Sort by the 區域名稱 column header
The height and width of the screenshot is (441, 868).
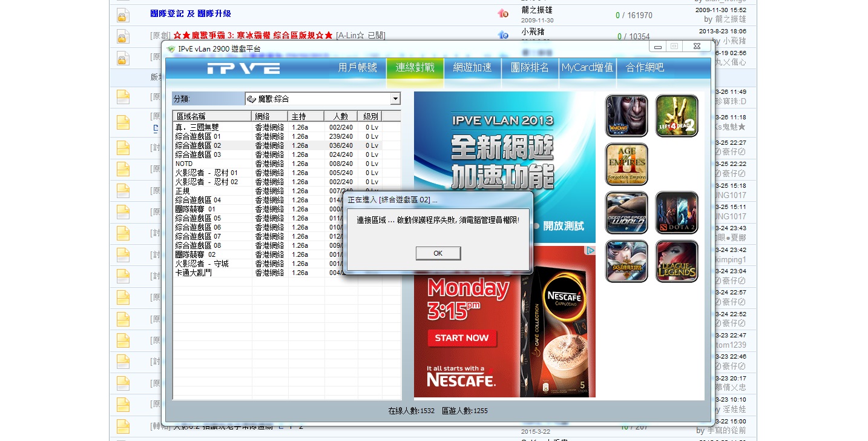click(212, 116)
